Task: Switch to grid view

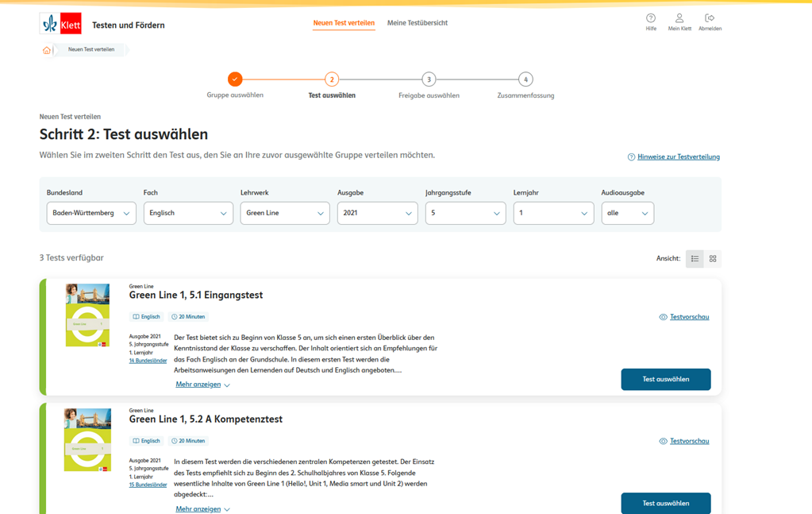Action: [713, 259]
